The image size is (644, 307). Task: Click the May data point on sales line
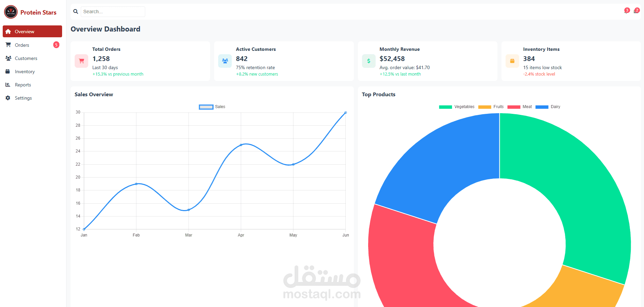[x=293, y=164]
